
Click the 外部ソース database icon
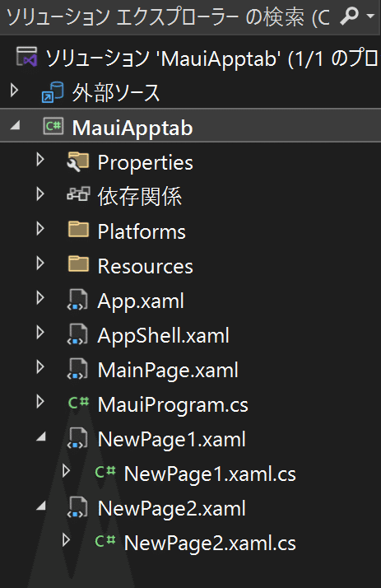click(53, 92)
